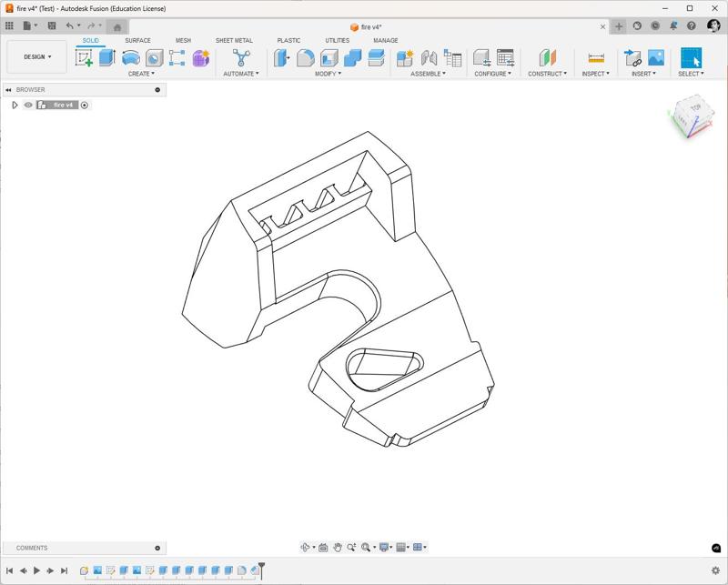This screenshot has width=728, height=585.
Task: Close the fire v4 document tab
Action: [602, 27]
